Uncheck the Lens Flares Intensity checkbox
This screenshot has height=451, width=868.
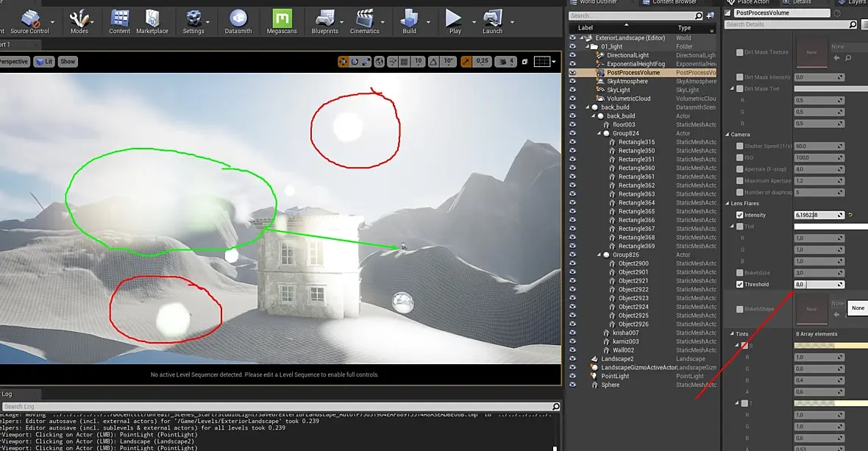coord(739,215)
